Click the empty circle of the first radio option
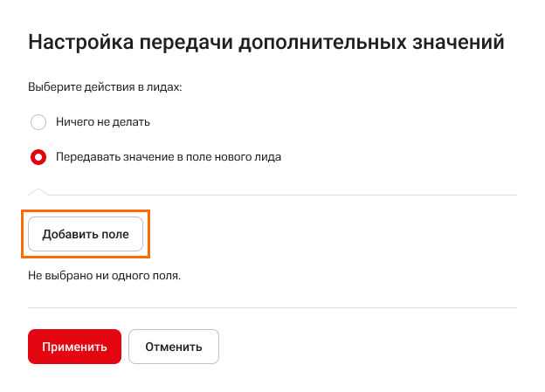545x392 pixels. (x=38, y=122)
